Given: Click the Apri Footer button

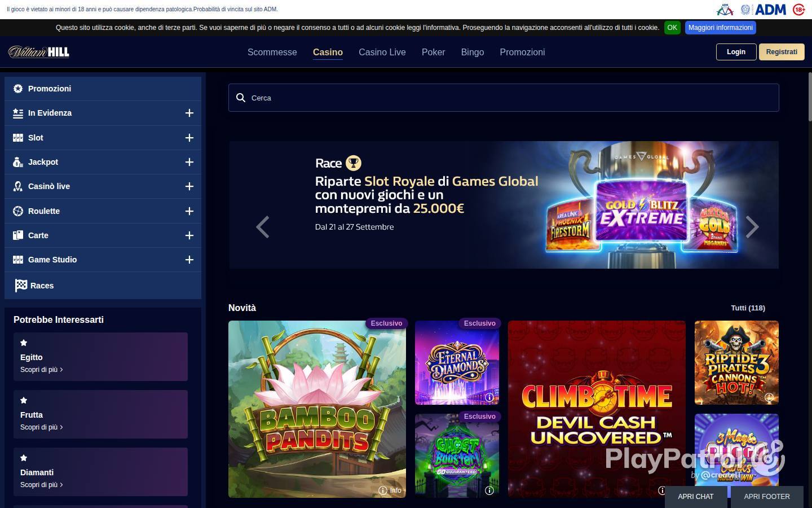Looking at the screenshot, I should coord(767,497).
